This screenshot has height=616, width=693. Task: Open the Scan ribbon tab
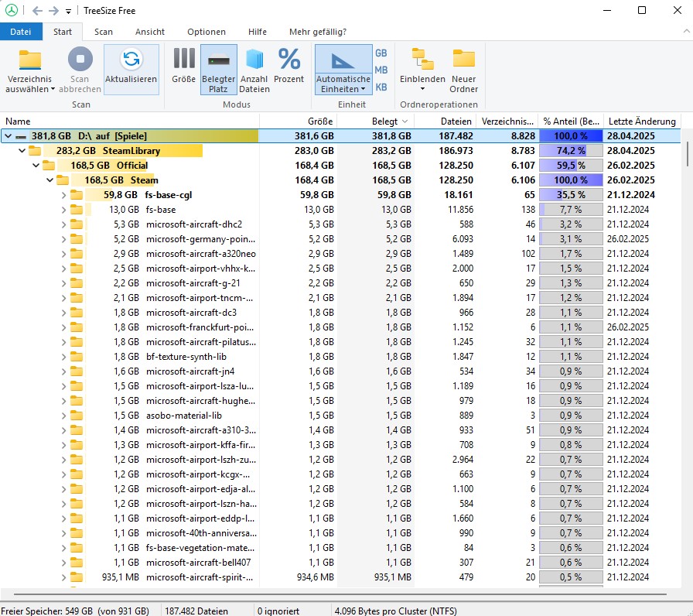[x=104, y=32]
